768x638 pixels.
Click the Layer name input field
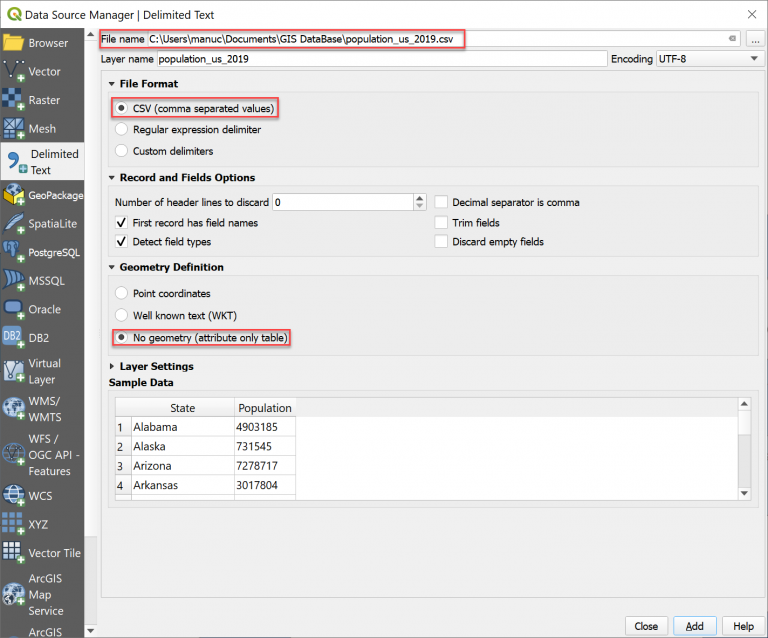pyautogui.click(x=382, y=59)
